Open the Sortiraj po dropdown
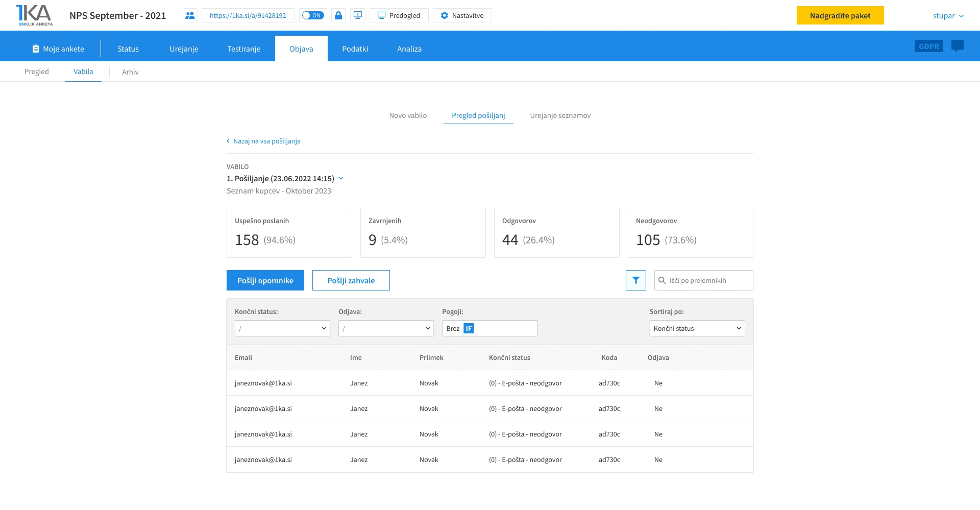The height and width of the screenshot is (510, 980). click(x=697, y=328)
